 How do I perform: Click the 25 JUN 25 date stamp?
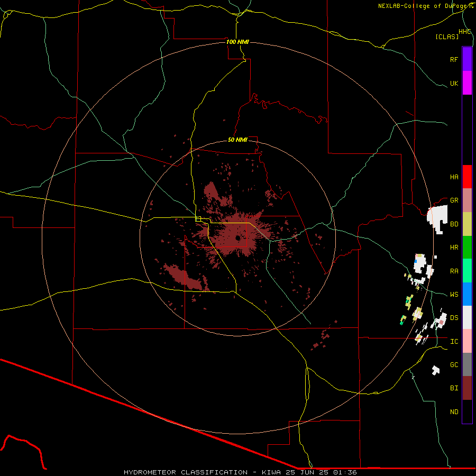click(x=307, y=472)
